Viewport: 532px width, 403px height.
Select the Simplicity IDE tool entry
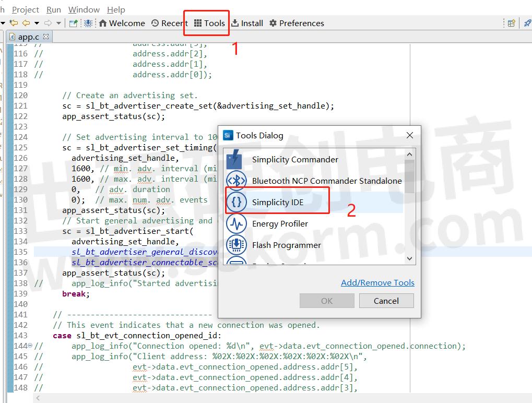tap(277, 203)
